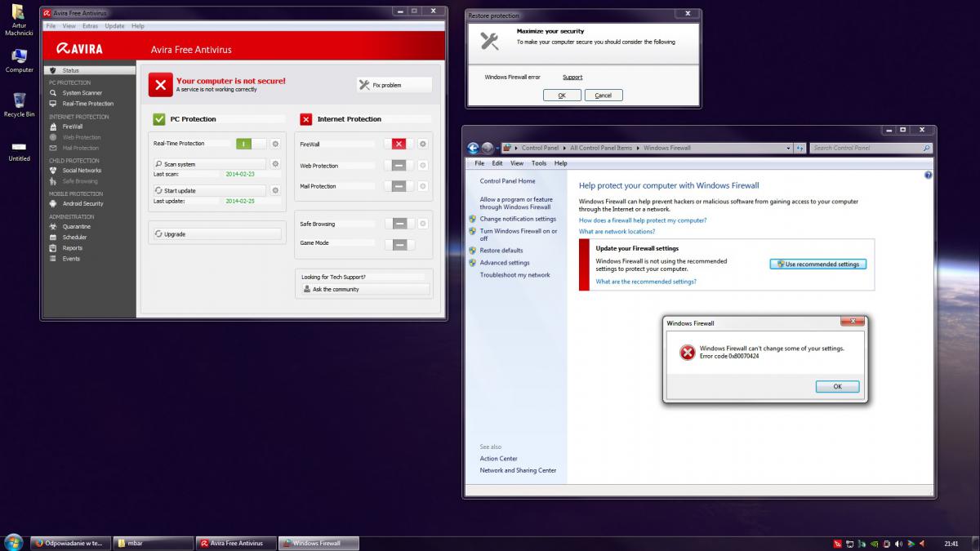Expand the Control Panel breadcrumb arrow after 'Control Panel'

coord(564,148)
